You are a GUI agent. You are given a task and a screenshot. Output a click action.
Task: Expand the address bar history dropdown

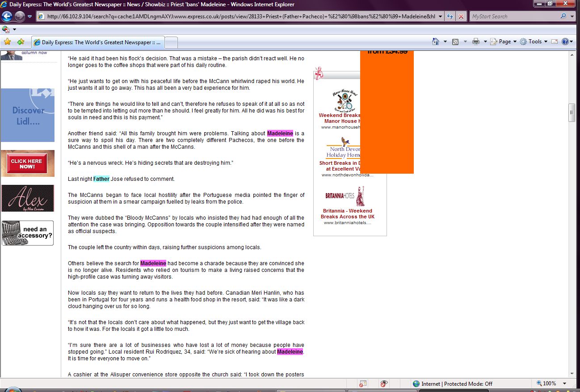(441, 17)
